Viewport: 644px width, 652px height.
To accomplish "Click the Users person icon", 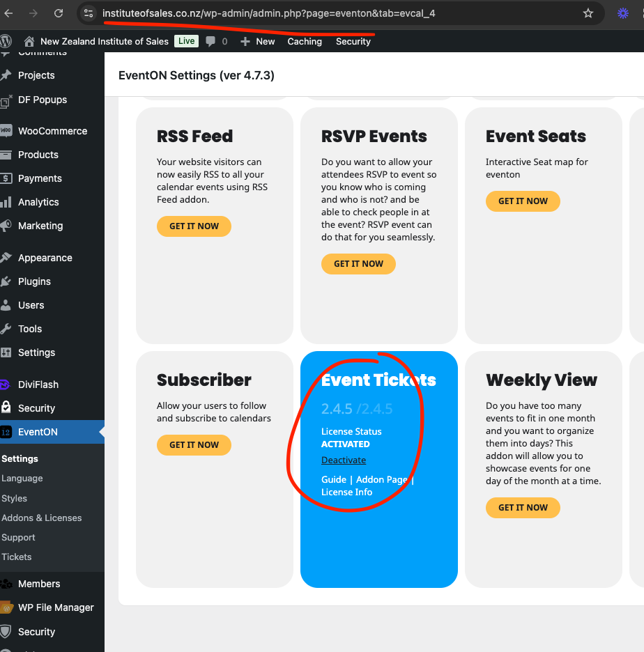I will tap(6, 305).
